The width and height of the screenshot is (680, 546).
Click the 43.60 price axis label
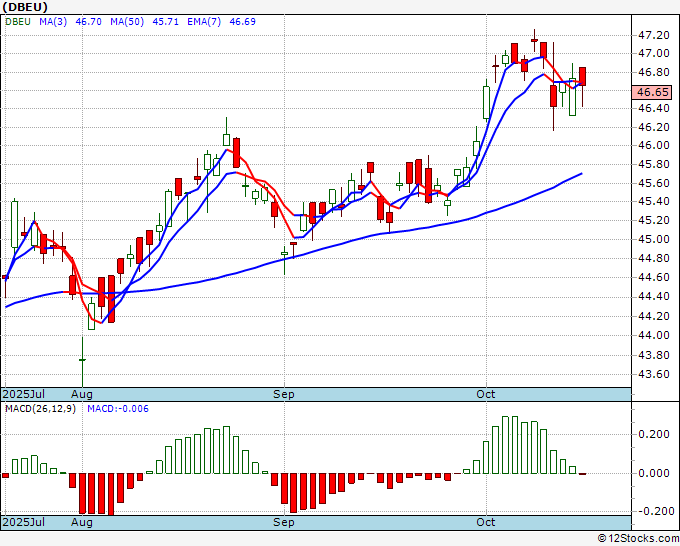pyautogui.click(x=654, y=374)
